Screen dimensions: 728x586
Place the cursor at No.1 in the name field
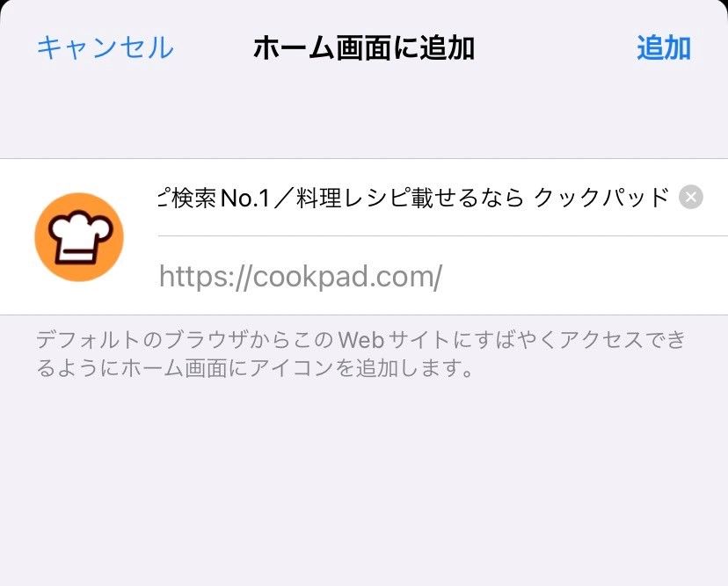(245, 199)
